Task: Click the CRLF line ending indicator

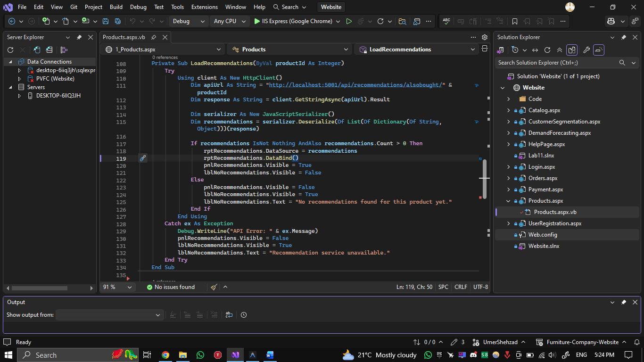Action: [461, 287]
